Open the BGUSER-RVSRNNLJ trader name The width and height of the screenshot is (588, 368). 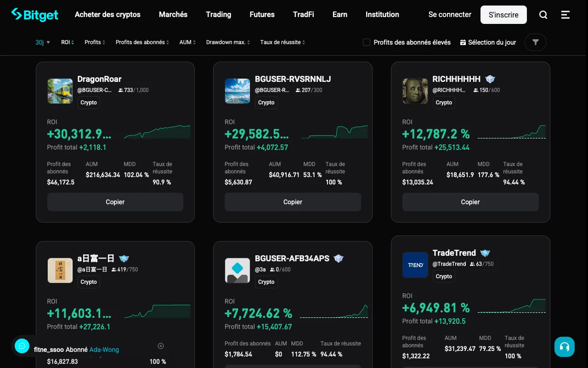(x=293, y=79)
